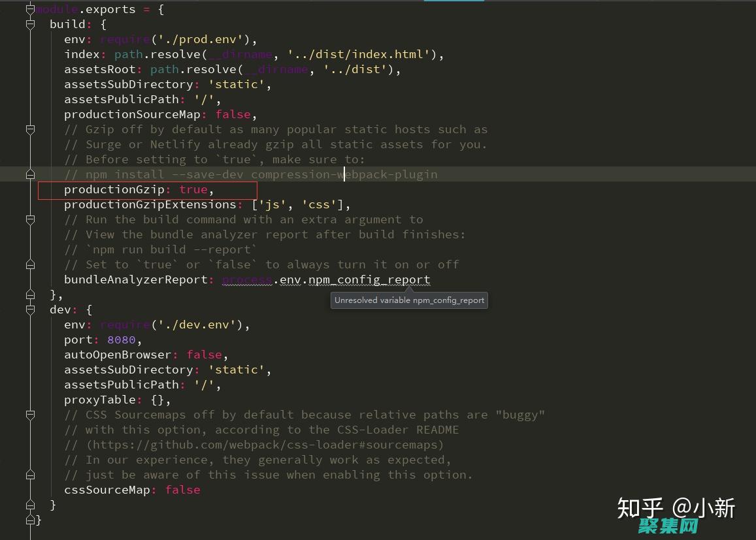The width and height of the screenshot is (756, 540).
Task: Click the underlined process identifier
Action: click(x=247, y=279)
